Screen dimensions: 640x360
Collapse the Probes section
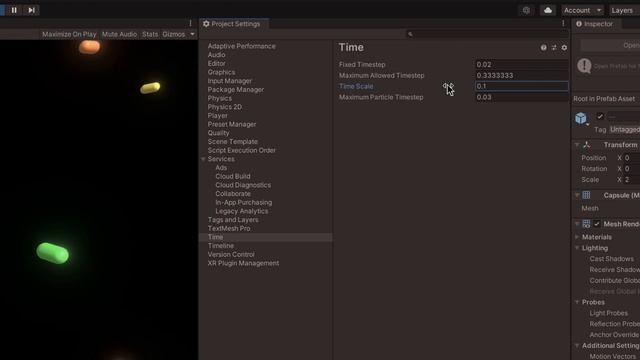coord(577,302)
